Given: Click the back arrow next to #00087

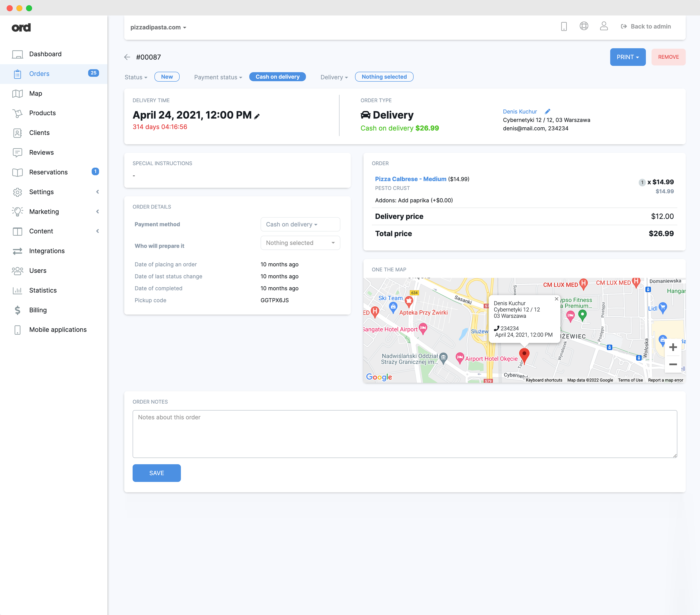Looking at the screenshot, I should [x=127, y=57].
